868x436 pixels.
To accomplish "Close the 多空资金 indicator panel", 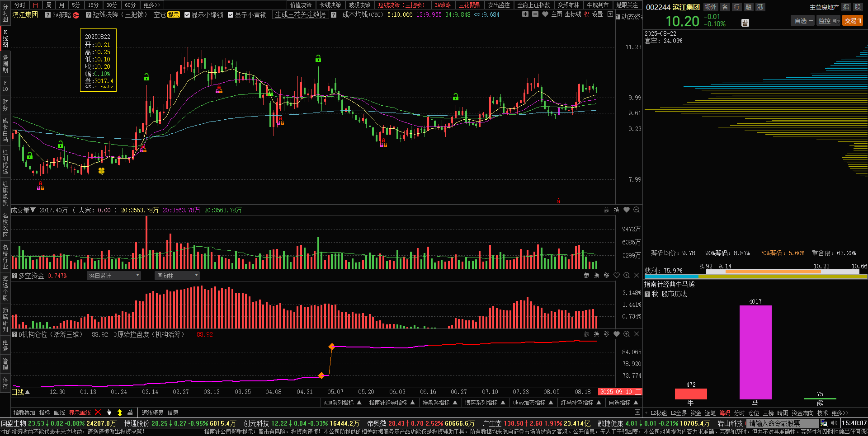I will [637, 275].
